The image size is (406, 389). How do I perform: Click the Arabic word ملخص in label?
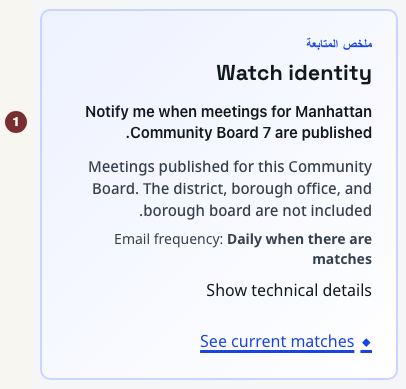357,44
